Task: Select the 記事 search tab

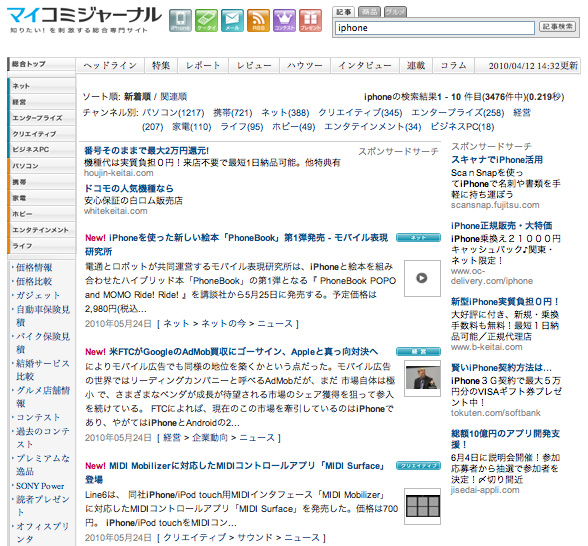Action: coord(344,12)
